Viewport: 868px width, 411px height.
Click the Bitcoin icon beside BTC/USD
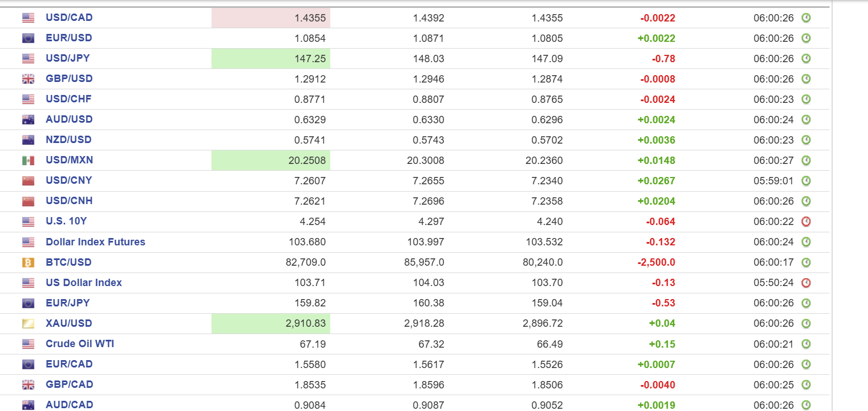(x=28, y=262)
